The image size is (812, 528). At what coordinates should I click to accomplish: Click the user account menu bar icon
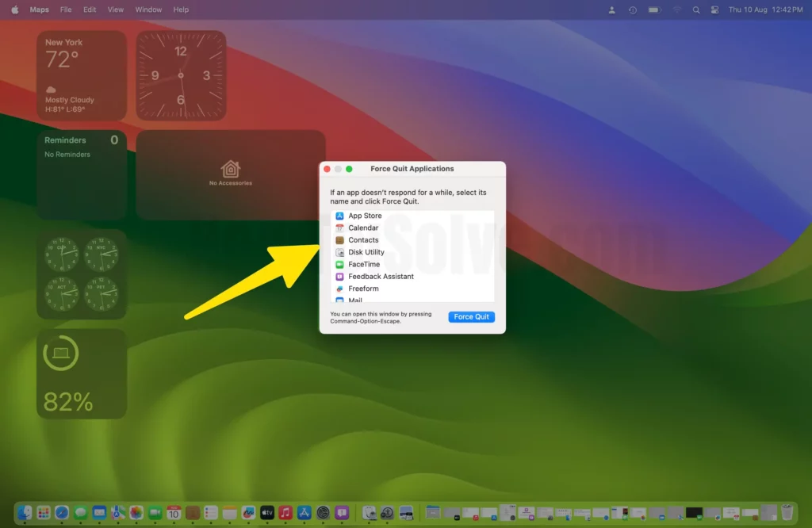[x=611, y=10]
